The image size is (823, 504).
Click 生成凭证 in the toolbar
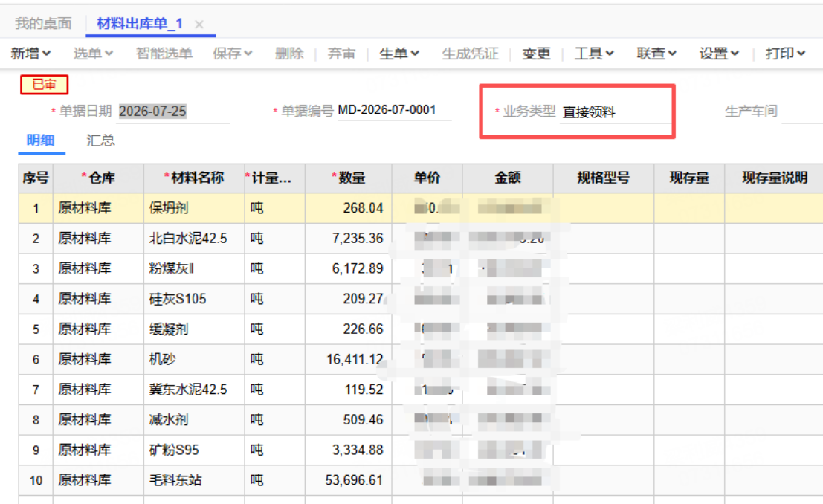471,54
